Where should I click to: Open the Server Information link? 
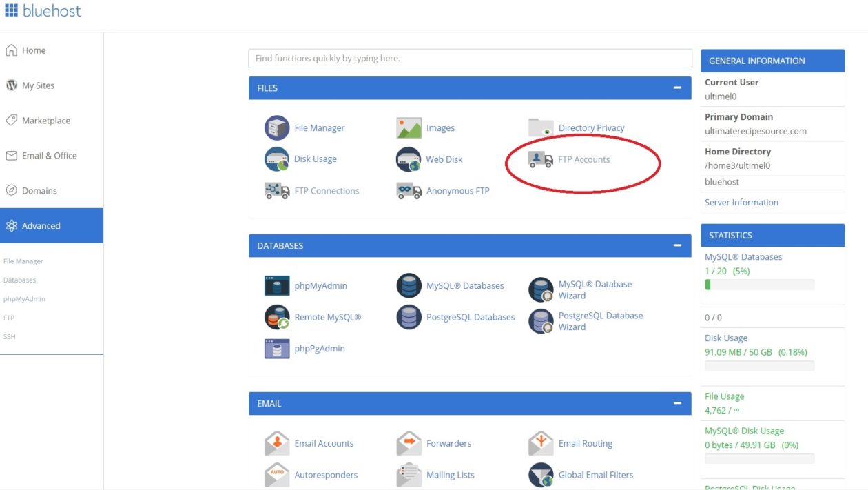pyautogui.click(x=741, y=202)
